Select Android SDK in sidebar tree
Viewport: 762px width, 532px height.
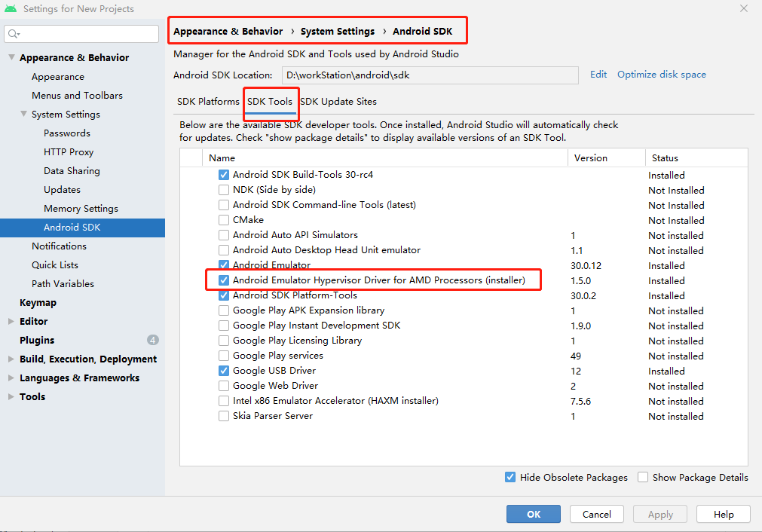82,228
